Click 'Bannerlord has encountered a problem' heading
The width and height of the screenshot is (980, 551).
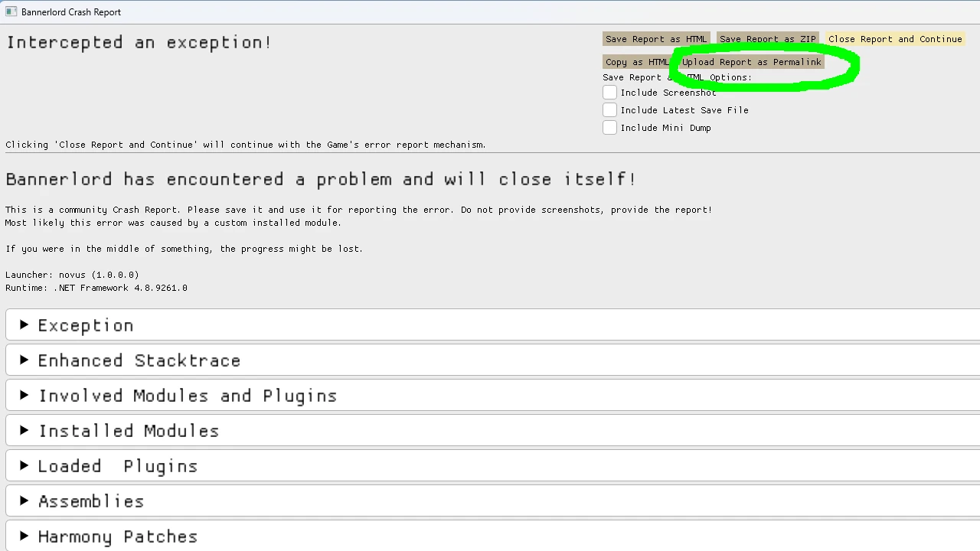pos(321,180)
